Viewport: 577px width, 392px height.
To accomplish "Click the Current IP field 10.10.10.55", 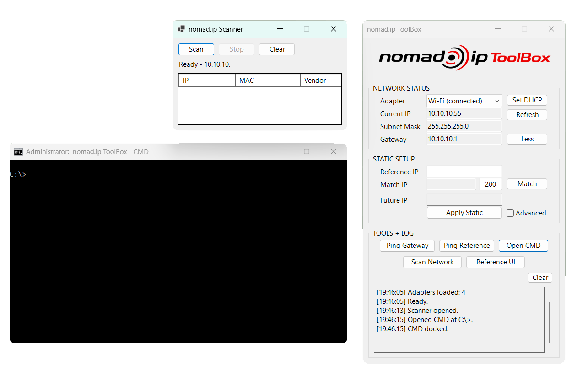I will click(464, 113).
